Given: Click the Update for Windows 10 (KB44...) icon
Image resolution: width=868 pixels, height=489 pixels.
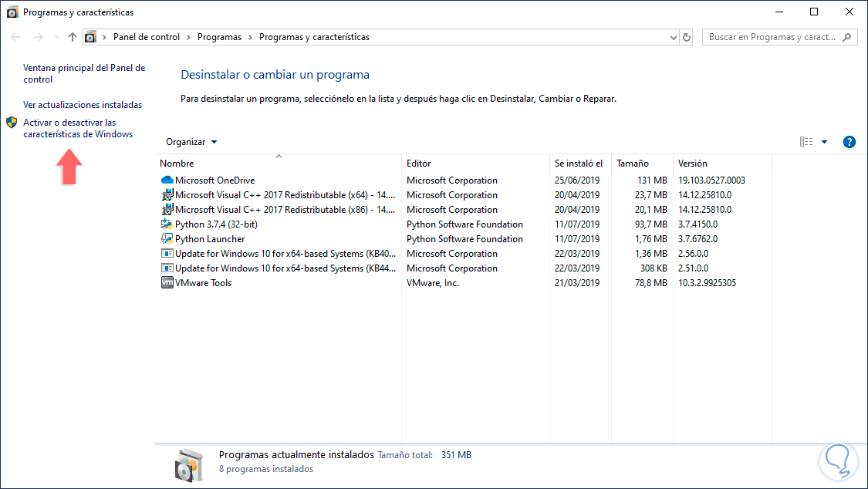Looking at the screenshot, I should point(167,268).
